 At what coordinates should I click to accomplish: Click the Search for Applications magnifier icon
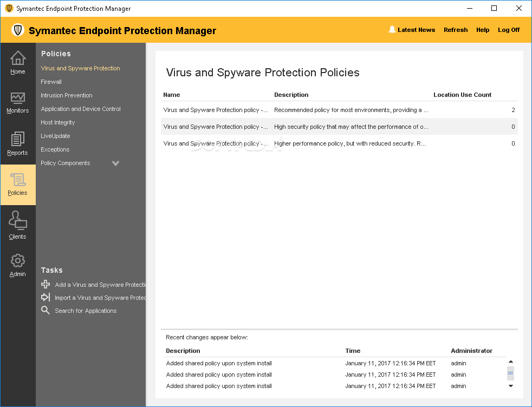pyautogui.click(x=46, y=310)
